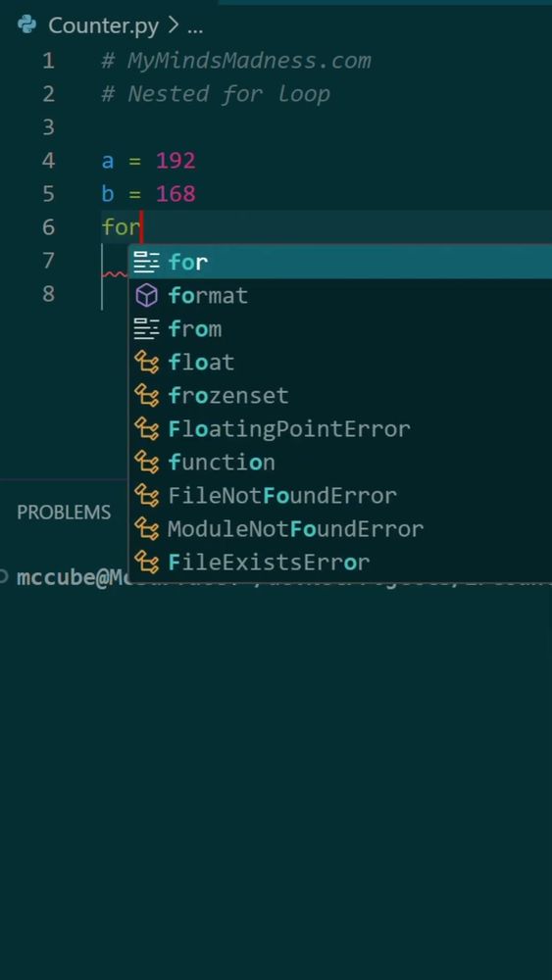
Task: Open the PROBLEMS panel tab
Action: [x=64, y=513]
